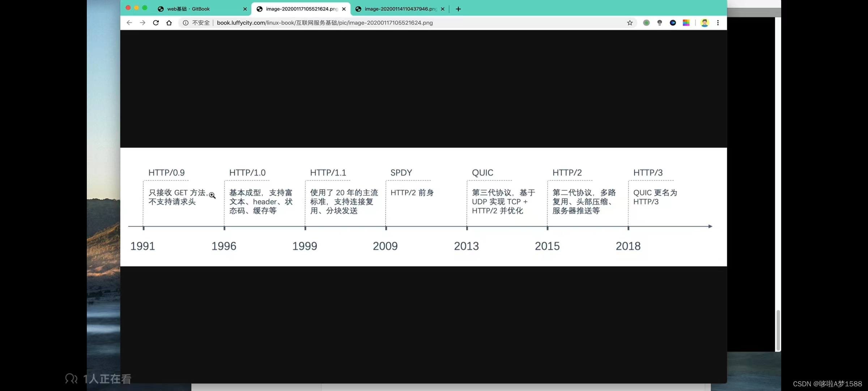868x391 pixels.
Task: Bookmark this page with the star
Action: [x=630, y=23]
